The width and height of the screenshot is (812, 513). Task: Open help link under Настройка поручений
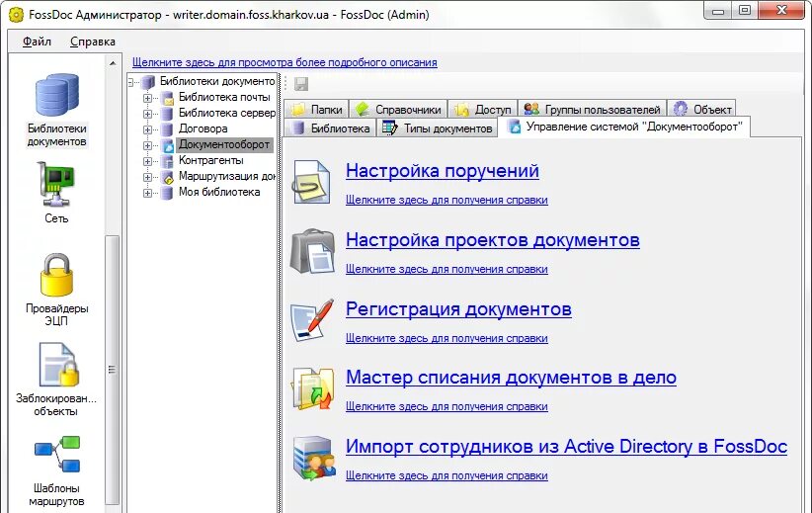coord(447,200)
